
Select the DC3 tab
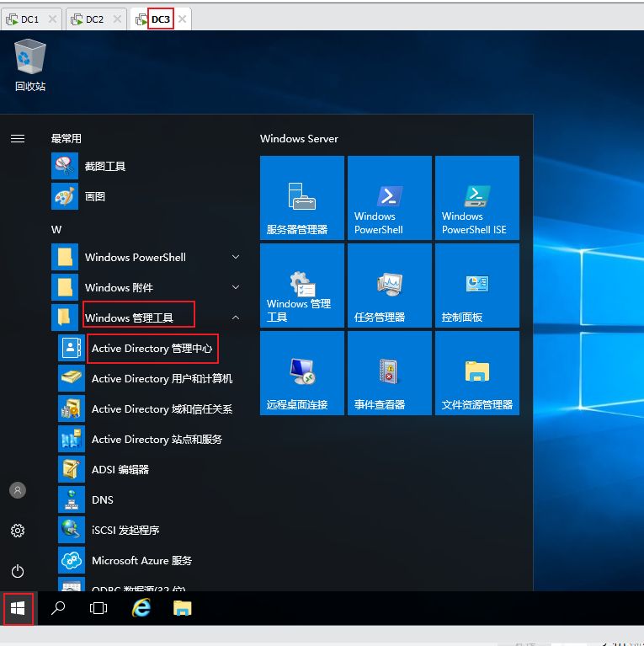point(161,19)
